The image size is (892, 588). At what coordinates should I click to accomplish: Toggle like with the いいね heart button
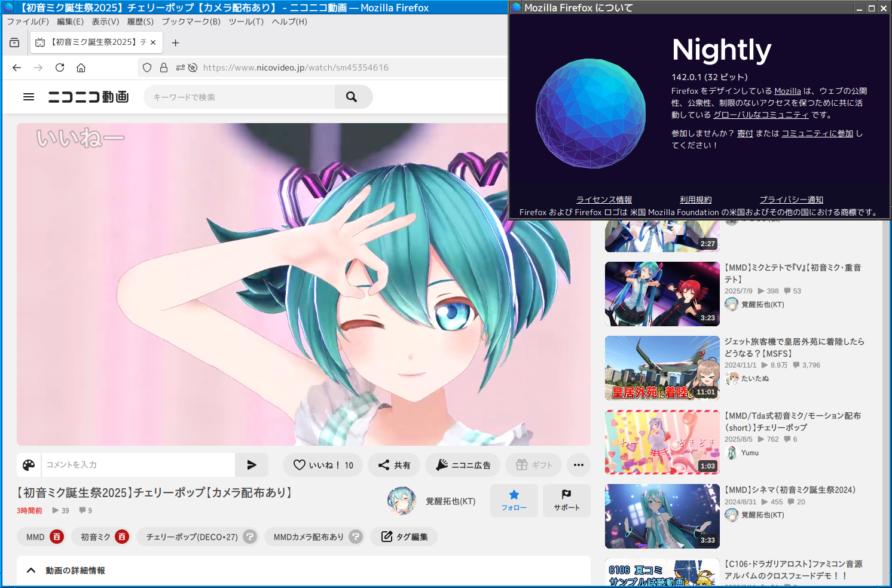pos(323,465)
